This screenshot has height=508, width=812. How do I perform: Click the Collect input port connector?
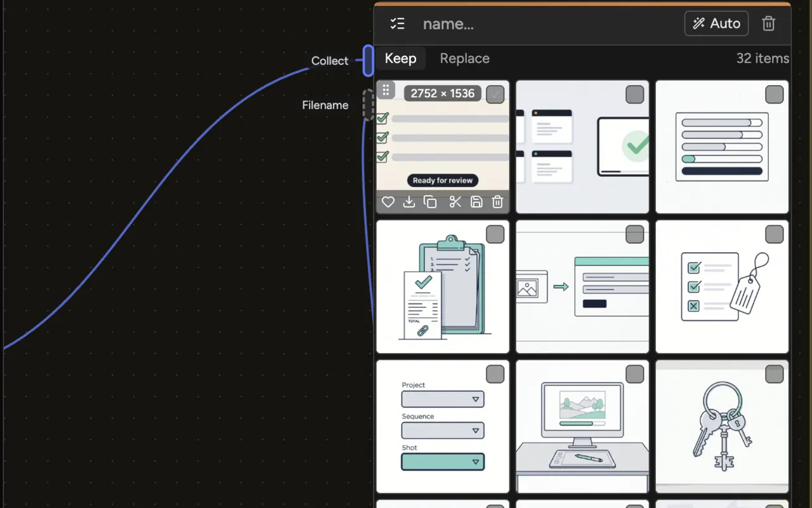point(368,60)
